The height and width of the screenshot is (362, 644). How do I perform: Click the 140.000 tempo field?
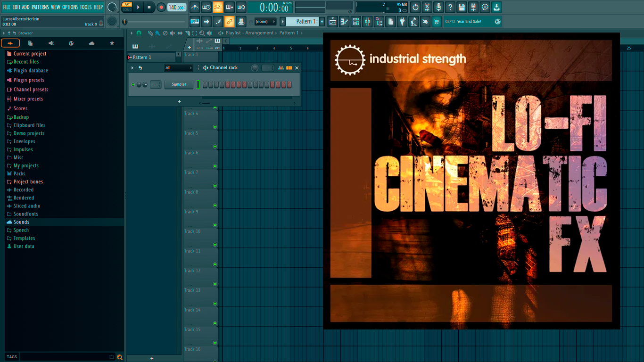click(x=177, y=7)
